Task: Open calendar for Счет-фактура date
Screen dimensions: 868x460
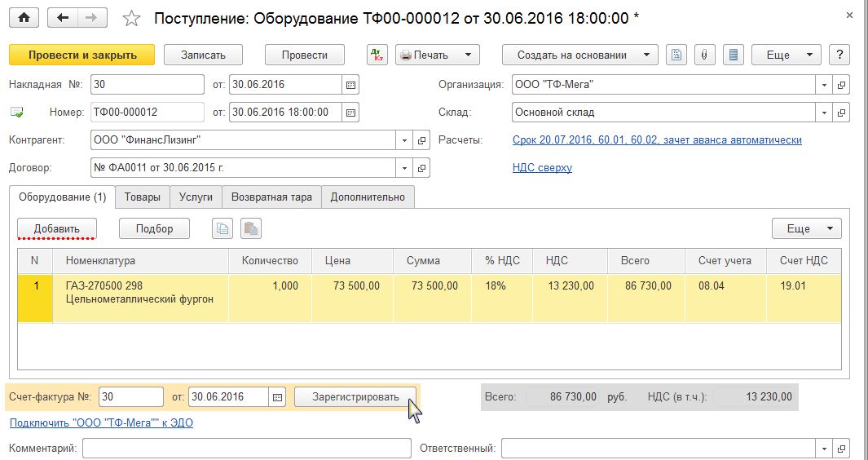Action: point(278,397)
